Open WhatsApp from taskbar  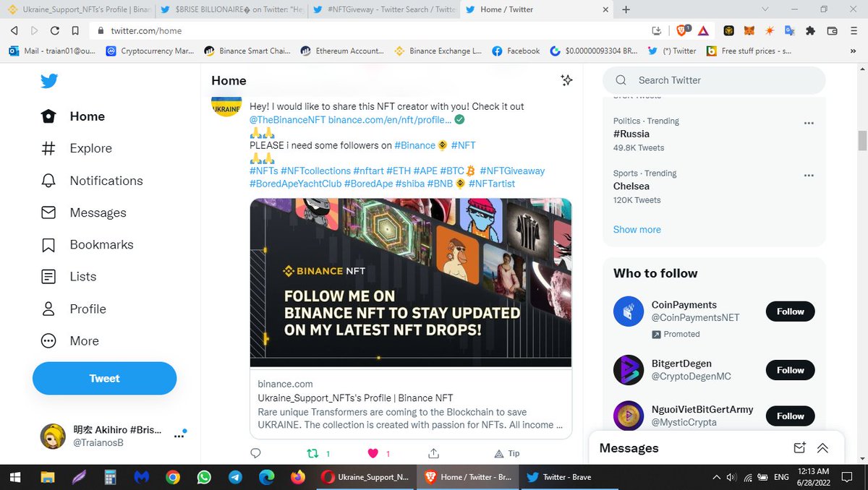coord(204,477)
